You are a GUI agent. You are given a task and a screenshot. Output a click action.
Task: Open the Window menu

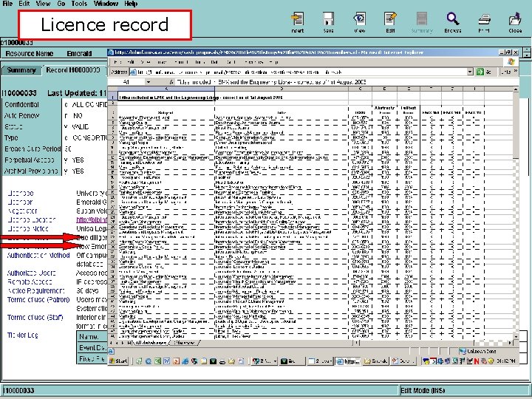[x=106, y=4]
